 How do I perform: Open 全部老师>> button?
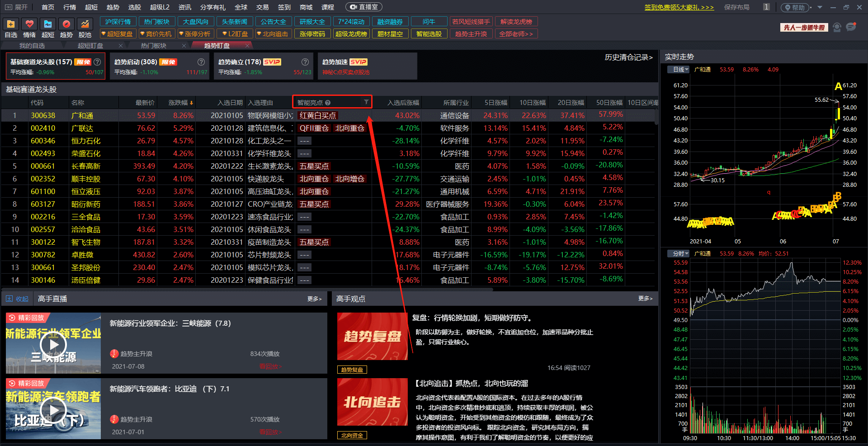[516, 34]
